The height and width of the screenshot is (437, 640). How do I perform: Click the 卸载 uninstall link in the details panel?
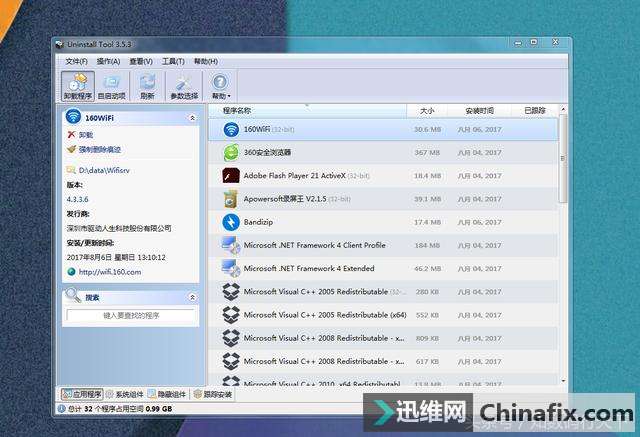pyautogui.click(x=86, y=135)
